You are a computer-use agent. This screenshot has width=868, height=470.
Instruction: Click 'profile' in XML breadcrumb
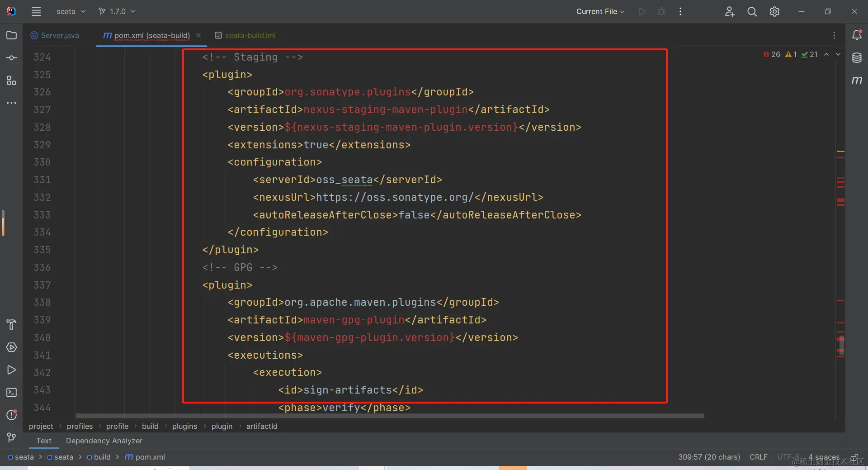tap(117, 427)
